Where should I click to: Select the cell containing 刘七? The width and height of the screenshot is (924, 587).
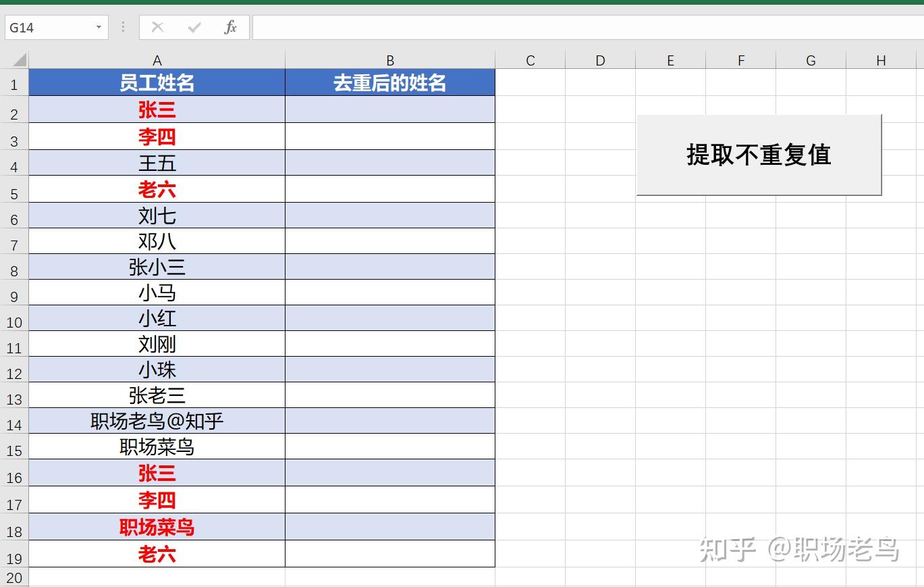157,215
